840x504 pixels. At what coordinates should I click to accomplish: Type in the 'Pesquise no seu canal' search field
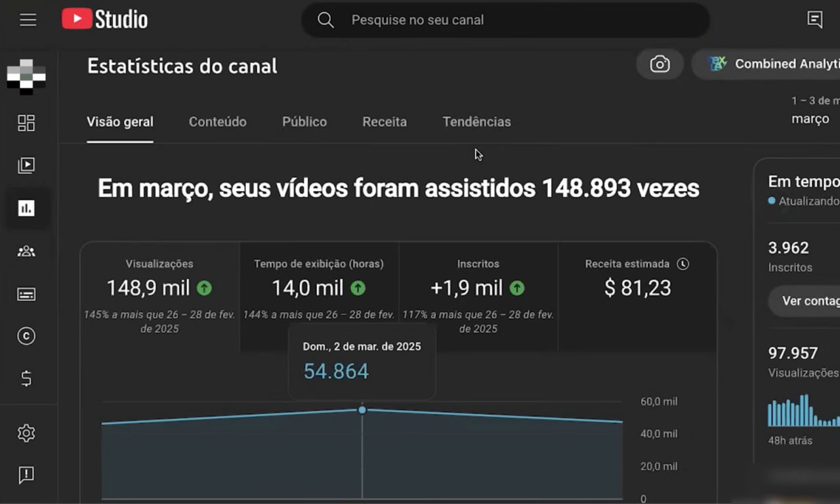[505, 20]
